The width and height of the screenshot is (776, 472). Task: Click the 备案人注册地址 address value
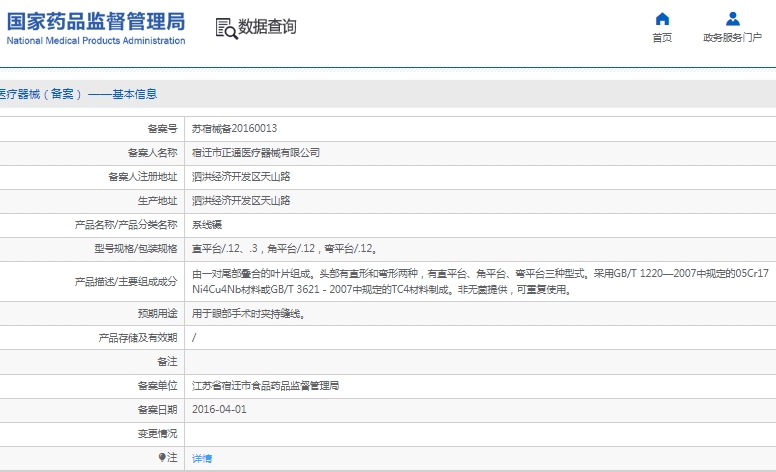click(x=241, y=177)
